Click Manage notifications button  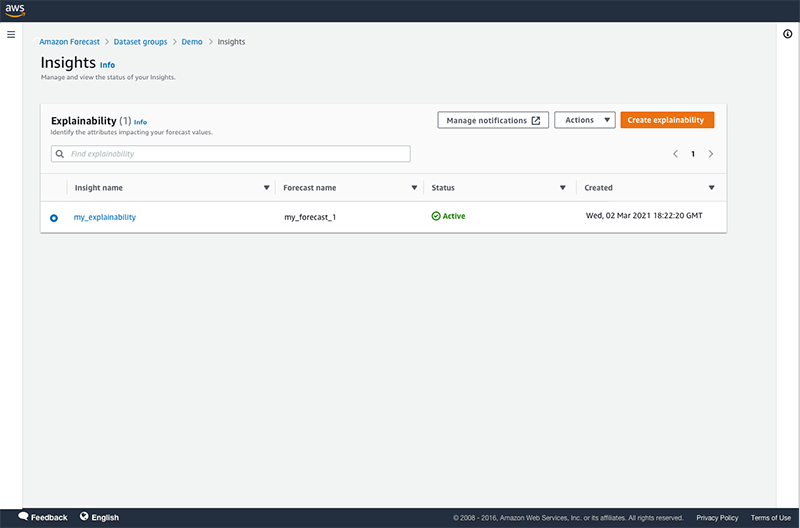pyautogui.click(x=493, y=120)
